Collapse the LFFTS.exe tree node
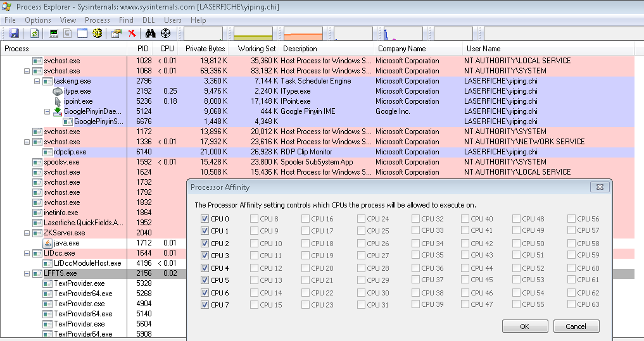Screen dimensions: 644x341 click(x=27, y=273)
